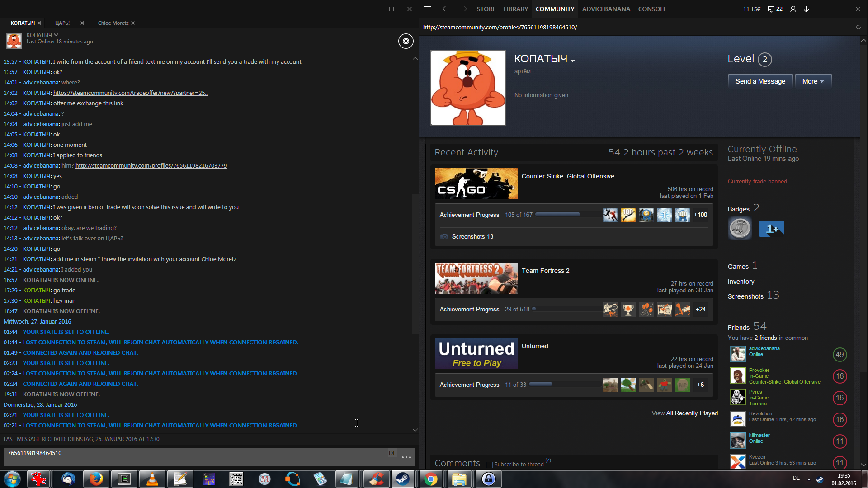The width and height of the screenshot is (868, 488).
Task: Switch to the Chloe Moretz chat tab
Action: (x=113, y=23)
